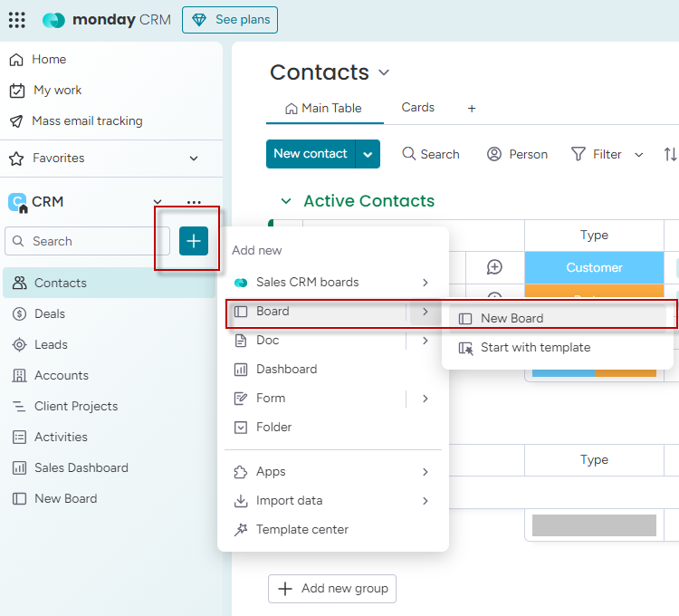Select Contacts board in sidebar
This screenshot has height=616, width=679.
click(x=109, y=283)
